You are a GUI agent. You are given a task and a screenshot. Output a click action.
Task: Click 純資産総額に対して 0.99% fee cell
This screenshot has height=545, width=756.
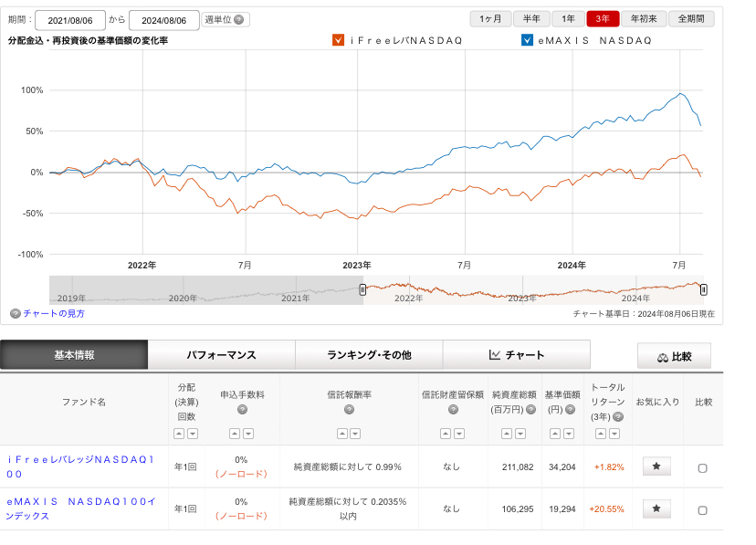(x=348, y=466)
